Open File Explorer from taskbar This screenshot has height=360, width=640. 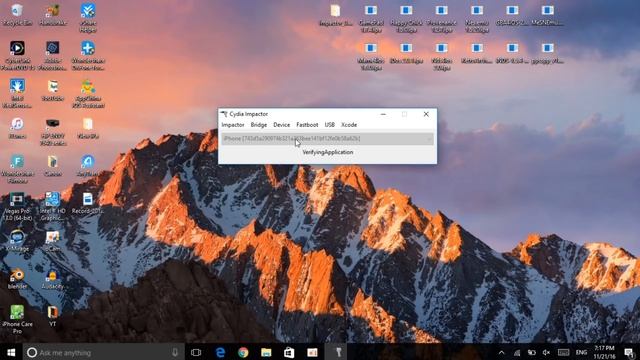pyautogui.click(x=266, y=352)
